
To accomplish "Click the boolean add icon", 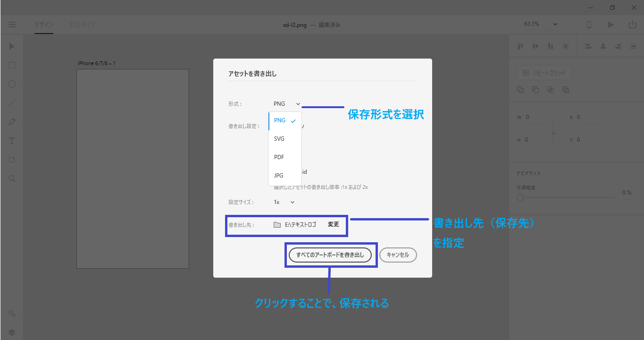I will 520,89.
